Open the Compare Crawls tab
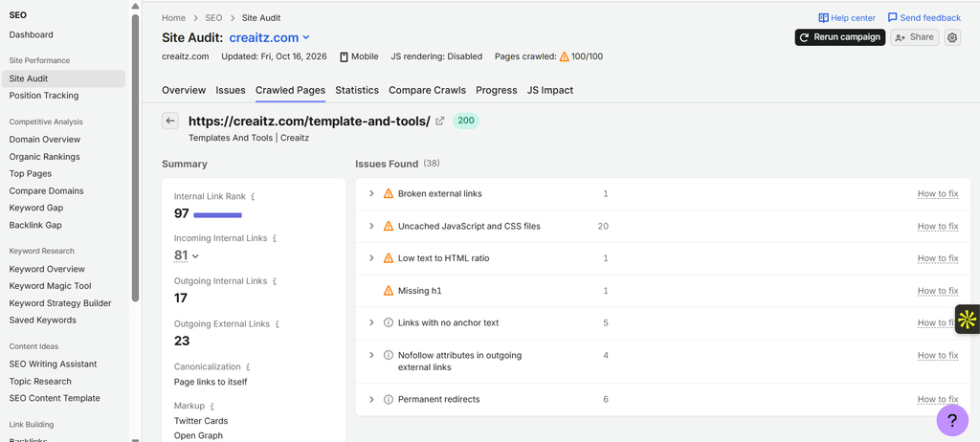The width and height of the screenshot is (980, 442). (x=428, y=90)
